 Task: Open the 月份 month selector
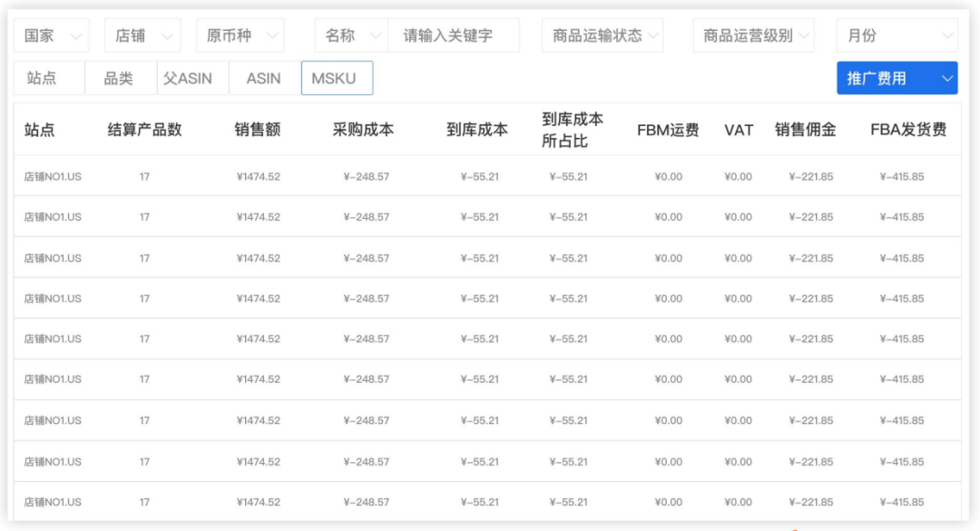(897, 36)
